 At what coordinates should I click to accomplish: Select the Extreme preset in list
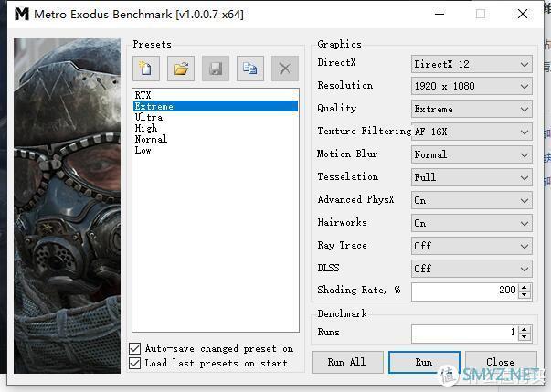pos(216,106)
